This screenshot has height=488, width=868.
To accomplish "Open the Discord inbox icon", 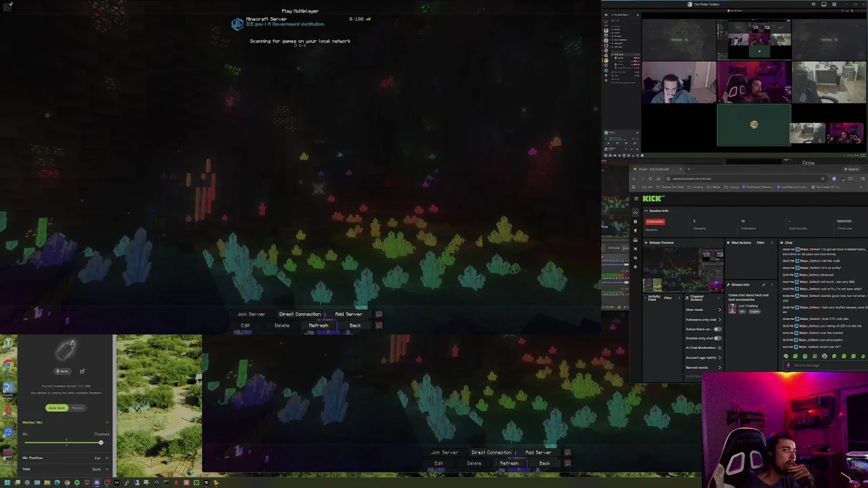I will tap(824, 4).
